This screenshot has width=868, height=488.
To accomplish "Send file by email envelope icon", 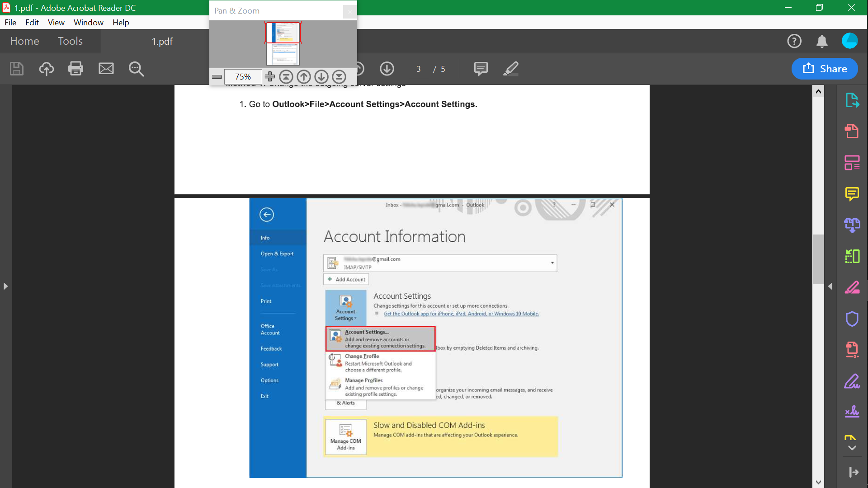I will click(x=106, y=69).
